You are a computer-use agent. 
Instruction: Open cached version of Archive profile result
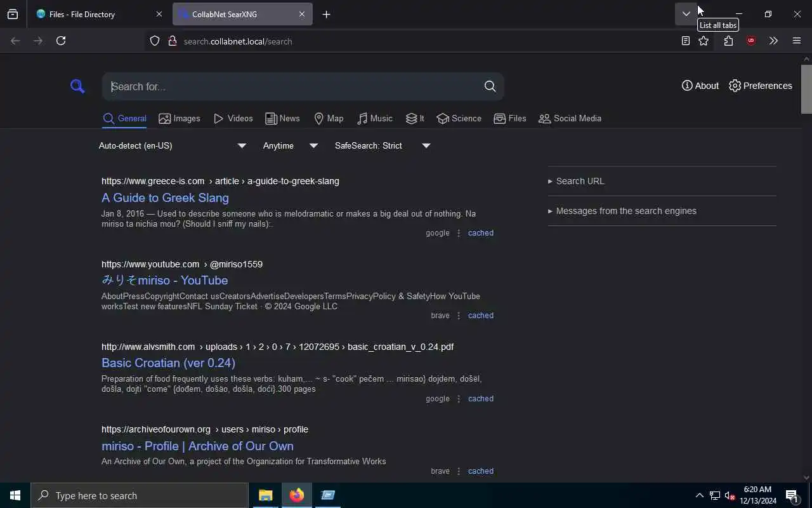click(480, 471)
